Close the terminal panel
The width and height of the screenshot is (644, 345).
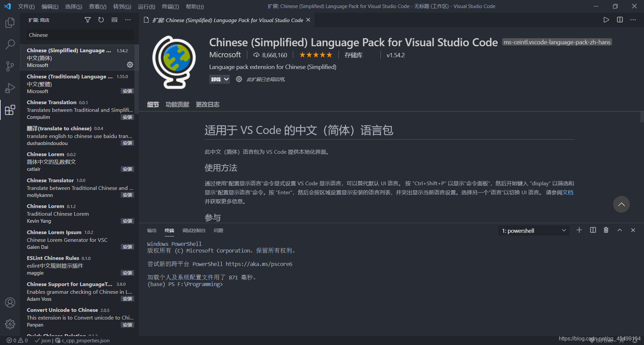point(633,230)
